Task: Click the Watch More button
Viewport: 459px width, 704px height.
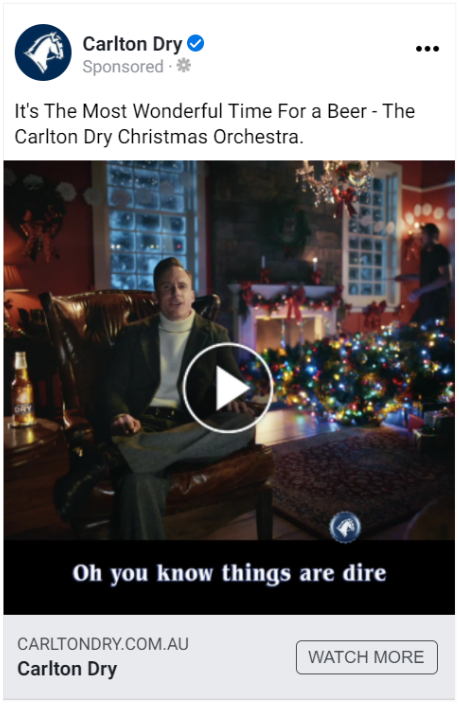Action: tap(366, 657)
